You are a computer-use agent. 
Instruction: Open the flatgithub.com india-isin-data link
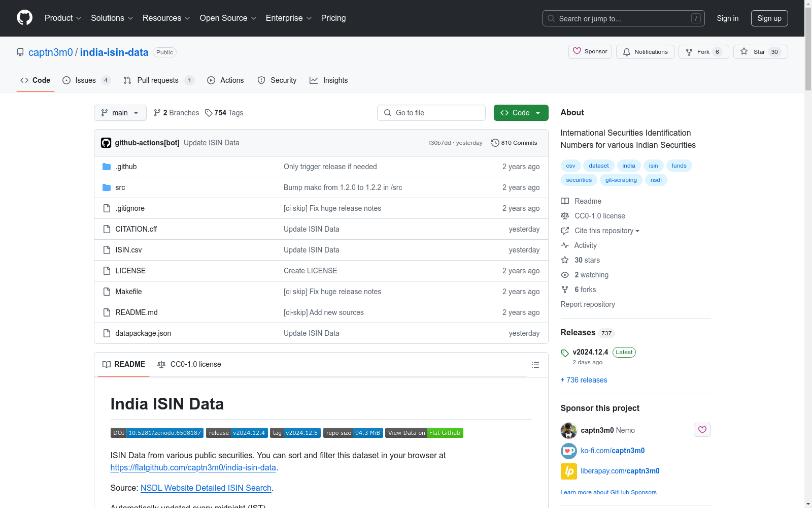coord(193,467)
